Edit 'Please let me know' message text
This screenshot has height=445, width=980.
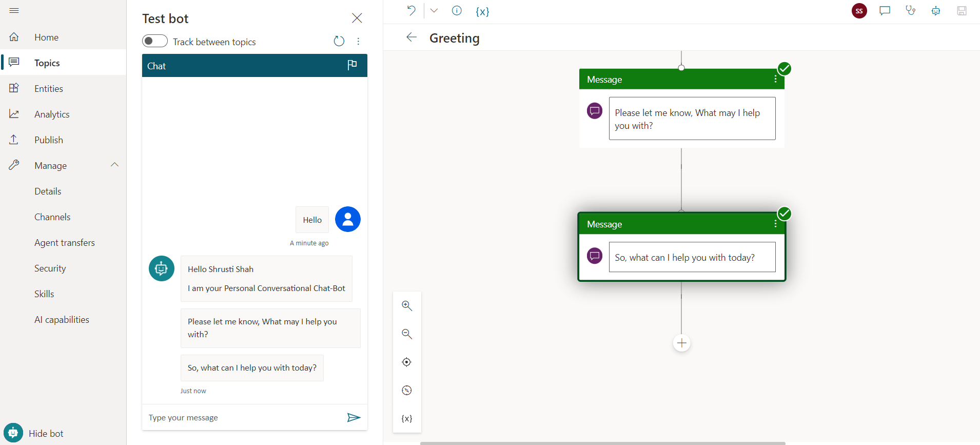tap(692, 119)
